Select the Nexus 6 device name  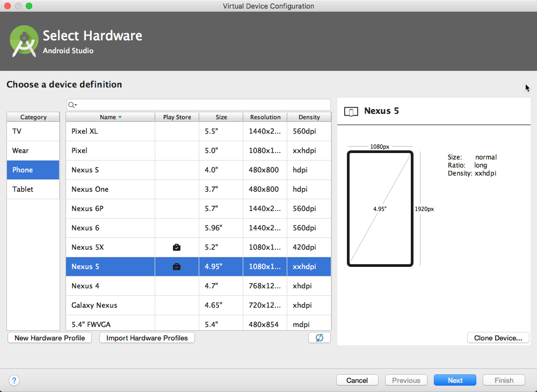tap(85, 228)
